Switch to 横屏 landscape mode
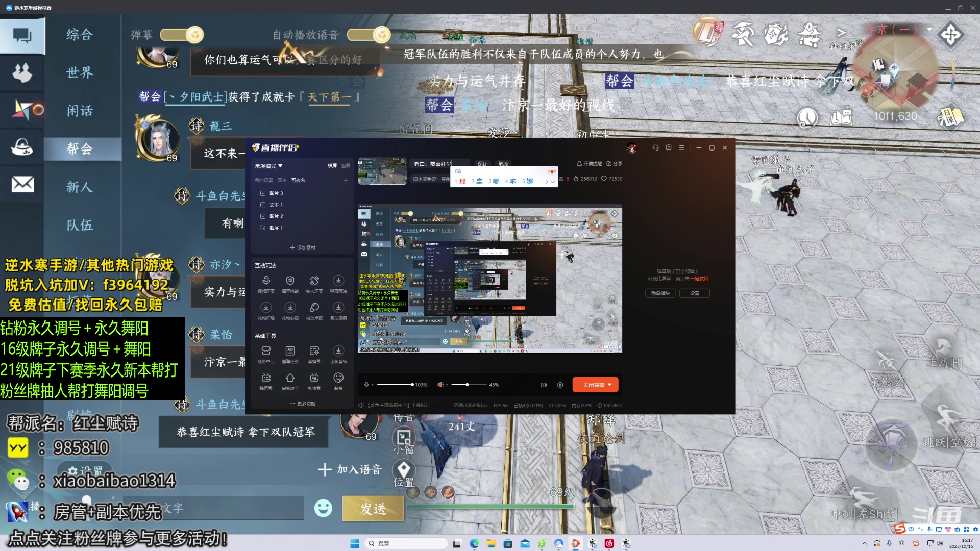 coord(332,166)
